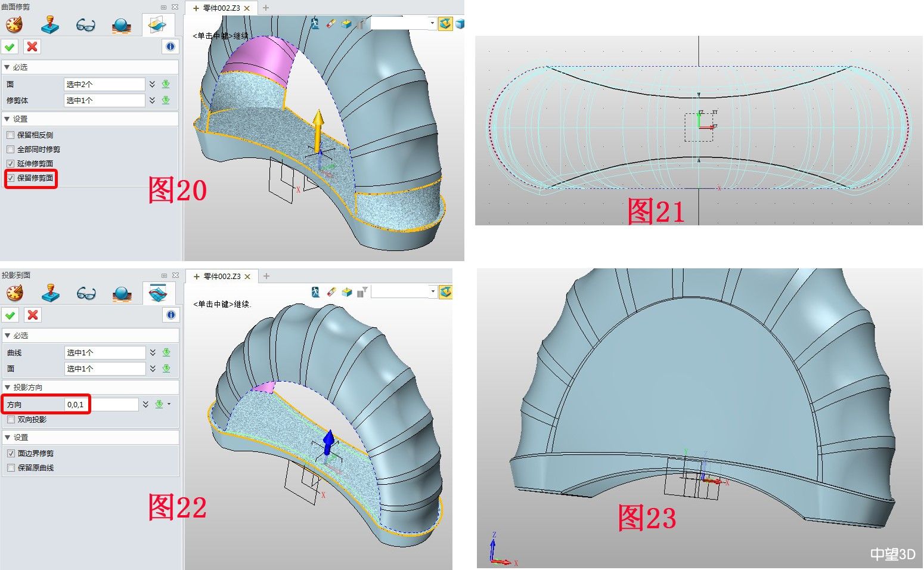Image resolution: width=924 pixels, height=570 pixels.
Task: Open a new tab with the plus button
Action: (x=266, y=8)
